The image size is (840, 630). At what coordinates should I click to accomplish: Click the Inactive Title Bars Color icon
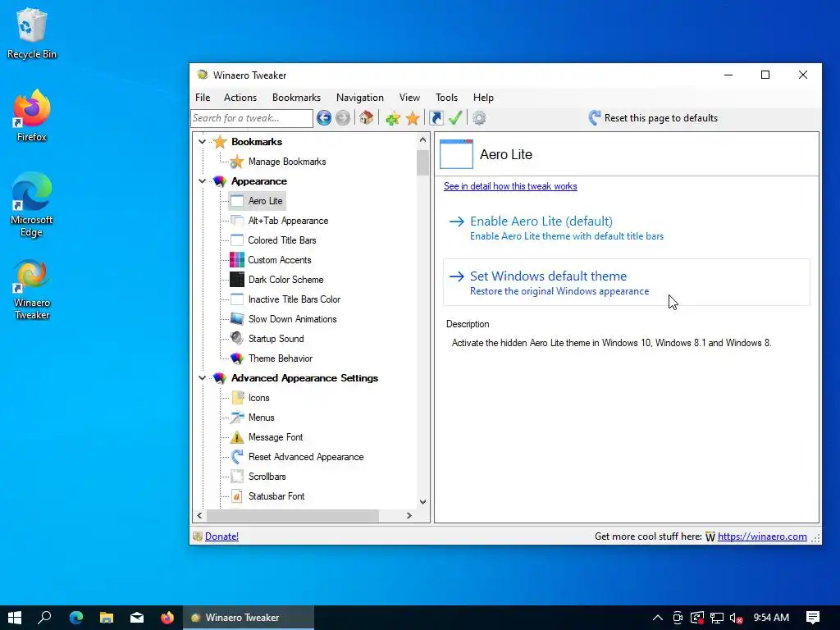[237, 299]
